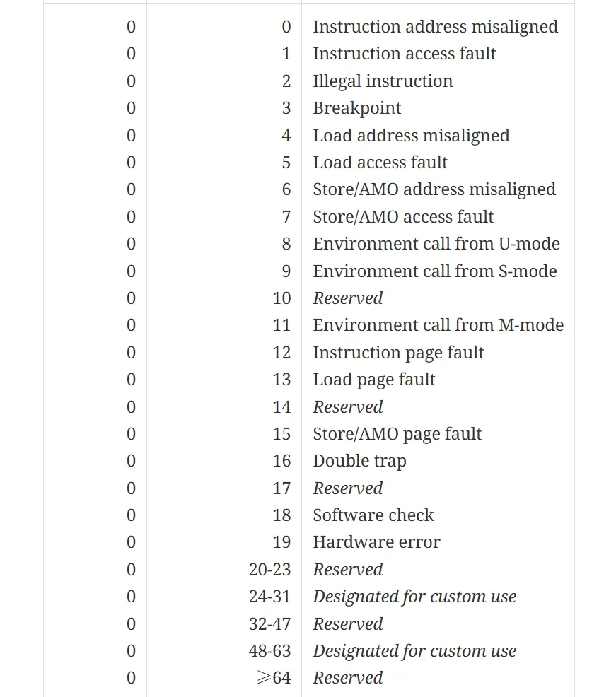This screenshot has width=616, height=697.
Task: Select the "Store/AMO page fault" text
Action: [x=397, y=434]
